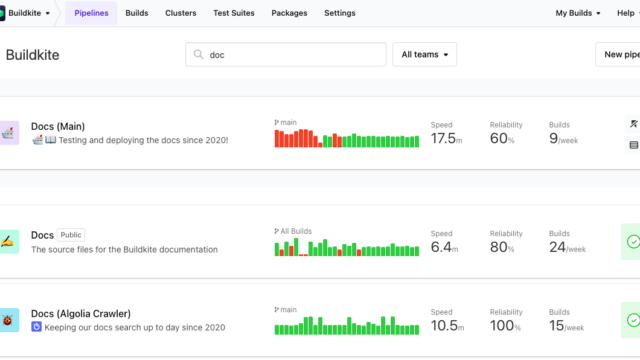640x360 pixels.
Task: Open the My Builds dropdown
Action: point(578,13)
